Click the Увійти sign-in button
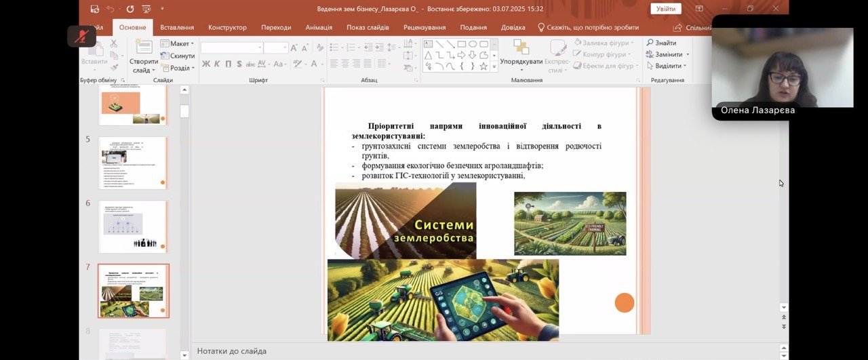This screenshot has width=868, height=360. [665, 9]
